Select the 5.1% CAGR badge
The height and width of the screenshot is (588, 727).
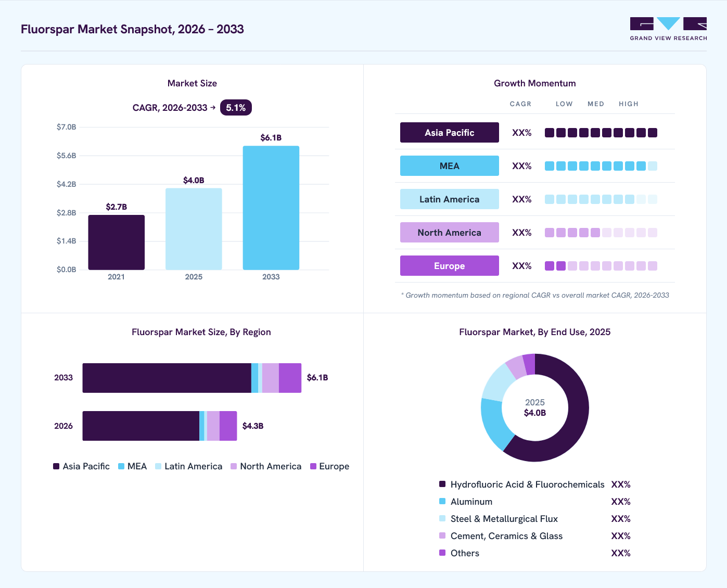pyautogui.click(x=236, y=108)
